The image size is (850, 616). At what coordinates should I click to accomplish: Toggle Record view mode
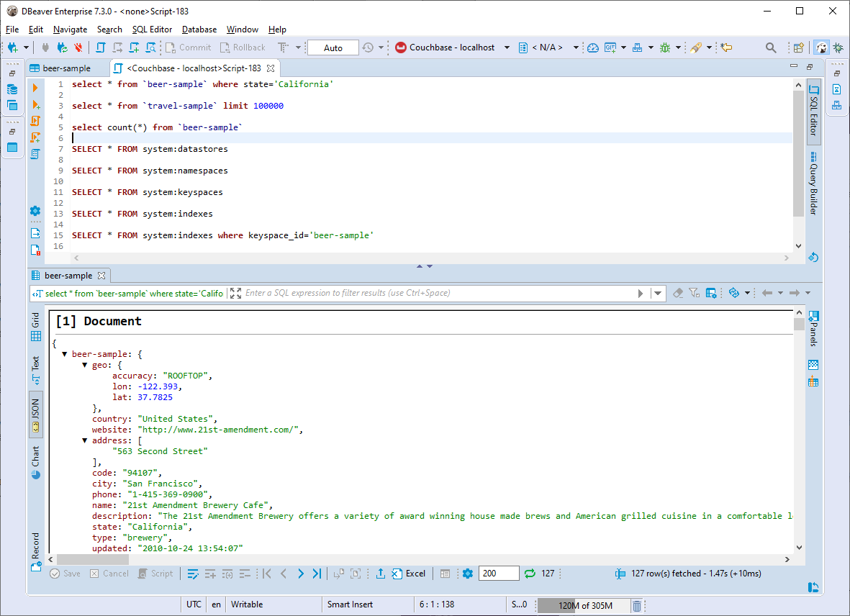click(x=36, y=552)
